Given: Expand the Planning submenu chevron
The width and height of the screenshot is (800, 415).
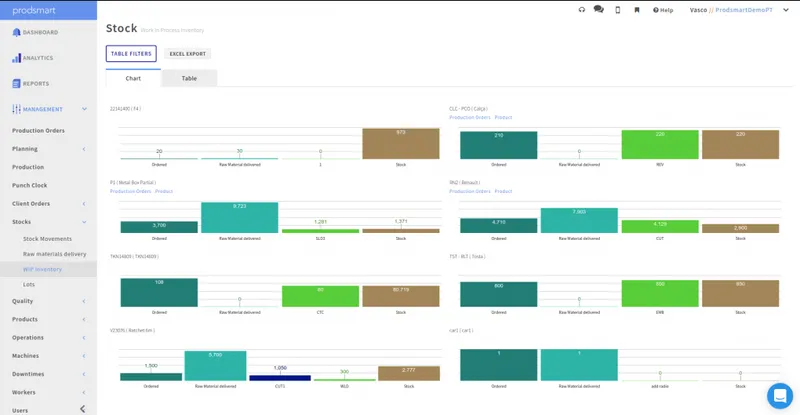Looking at the screenshot, I should (84, 149).
